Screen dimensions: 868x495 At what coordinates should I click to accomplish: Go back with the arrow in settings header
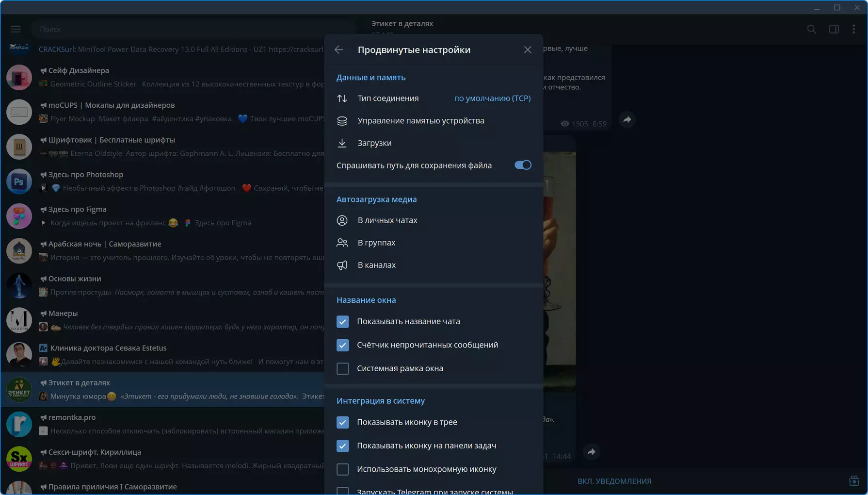tap(339, 49)
